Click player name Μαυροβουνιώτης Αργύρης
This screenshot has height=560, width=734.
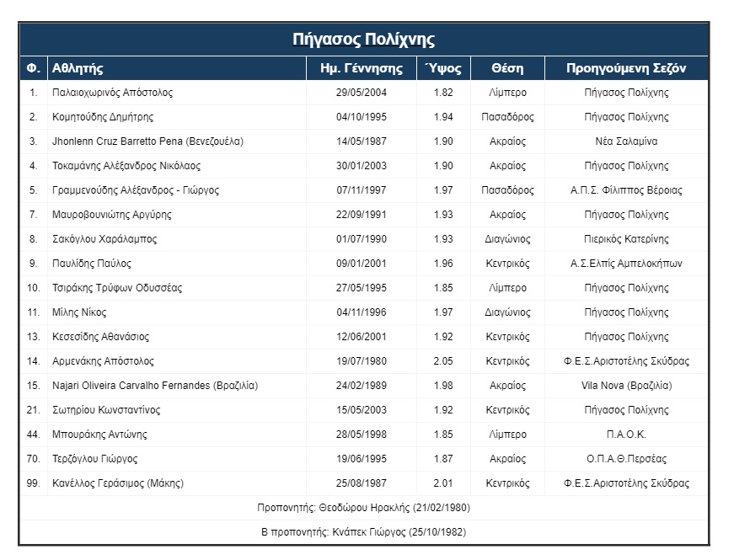pos(111,214)
